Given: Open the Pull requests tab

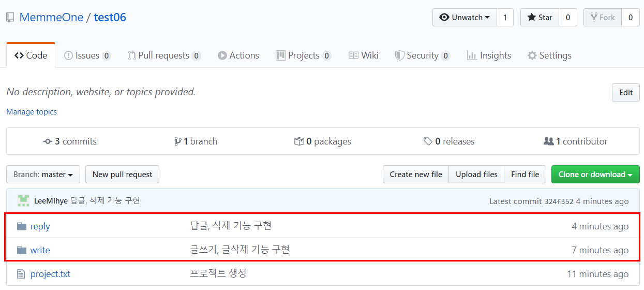Looking at the screenshot, I should 164,55.
